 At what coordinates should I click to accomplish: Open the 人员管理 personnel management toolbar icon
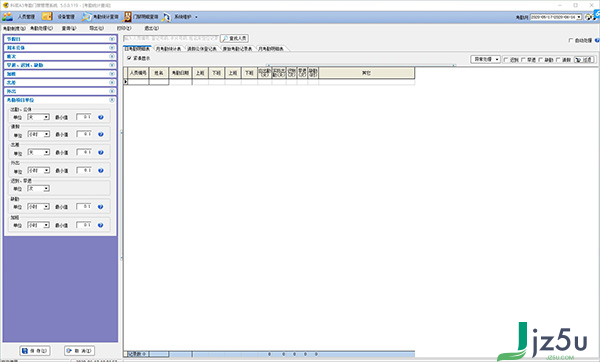tap(8, 17)
